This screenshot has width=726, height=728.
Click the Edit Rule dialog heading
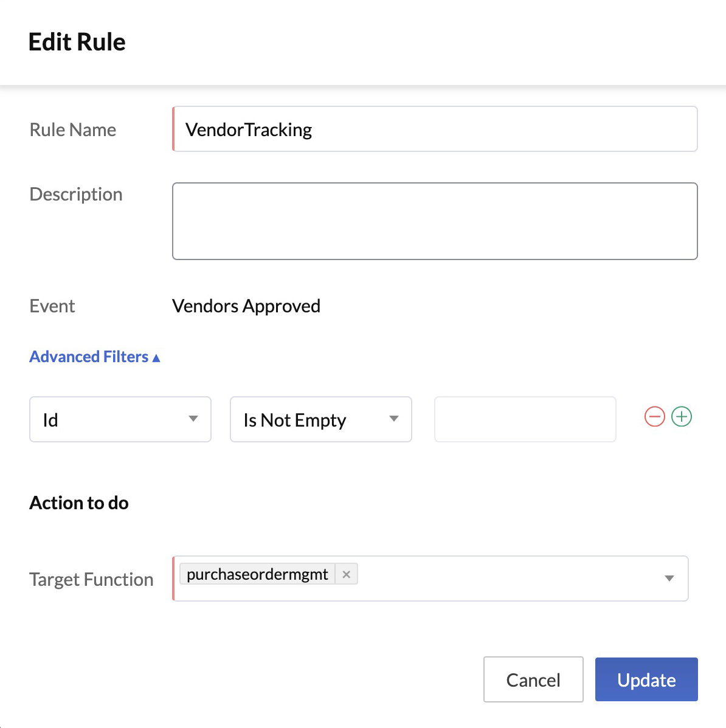tap(77, 42)
